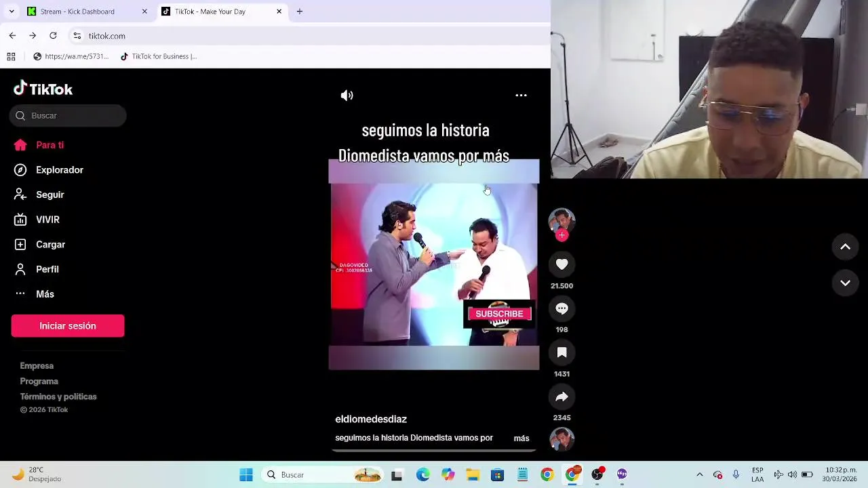Open Copilot from the taskbar
Image resolution: width=868 pixels, height=488 pixels.
click(x=448, y=475)
